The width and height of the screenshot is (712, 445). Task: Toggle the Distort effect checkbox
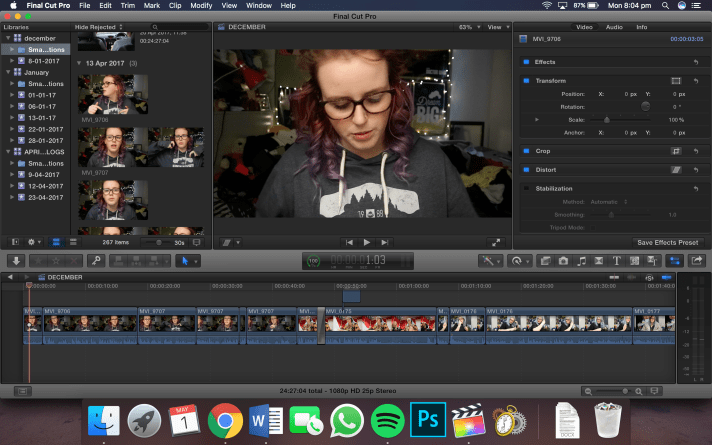[x=526, y=169]
